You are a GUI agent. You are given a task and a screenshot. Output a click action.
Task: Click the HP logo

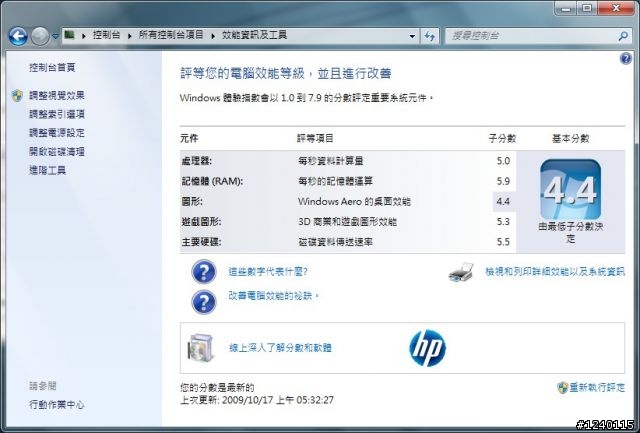coord(427,348)
